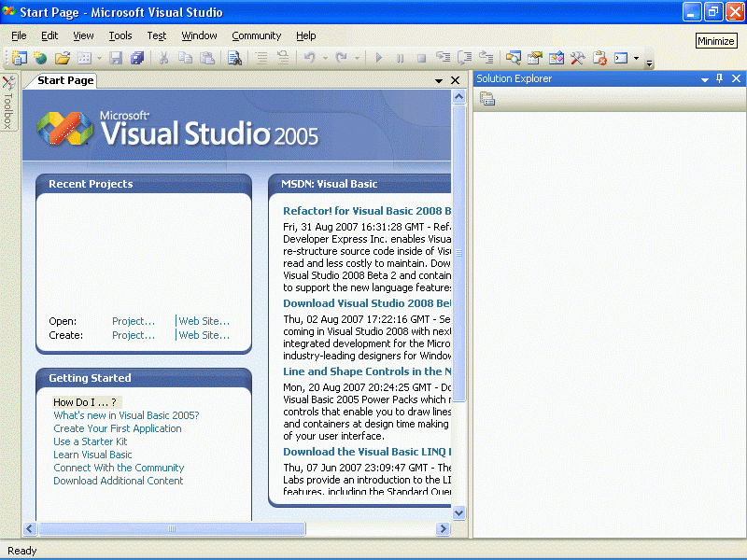
Task: Open 'Create Your First Application' link
Action: pos(118,428)
